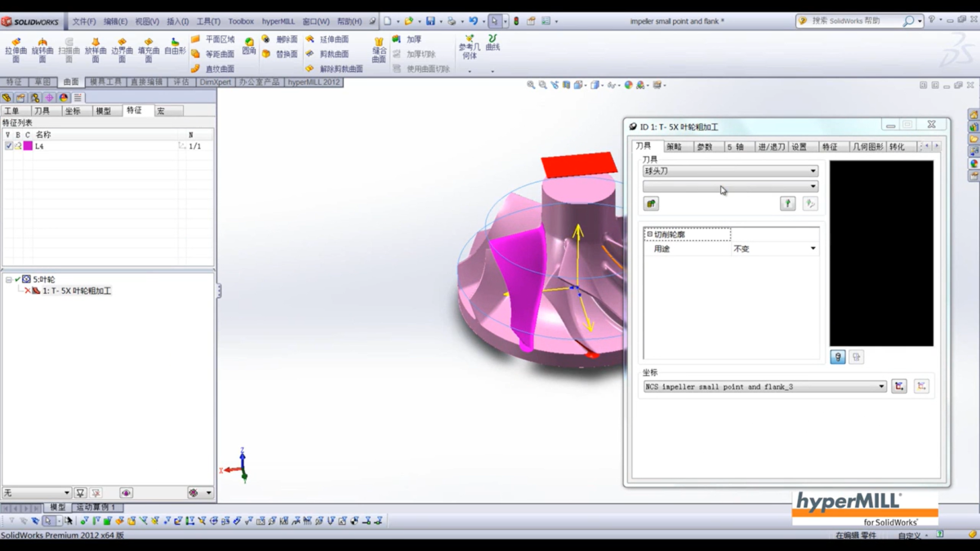Switch to the 运动算例 1 bottom tab
Image resolution: width=980 pixels, height=551 pixels.
(96, 507)
